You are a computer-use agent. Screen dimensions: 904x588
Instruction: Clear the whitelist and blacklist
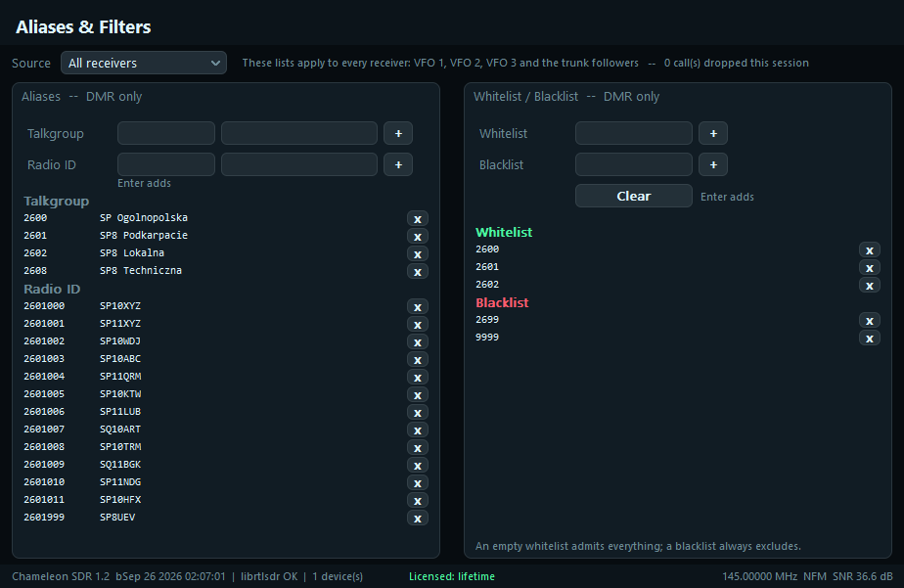(634, 196)
